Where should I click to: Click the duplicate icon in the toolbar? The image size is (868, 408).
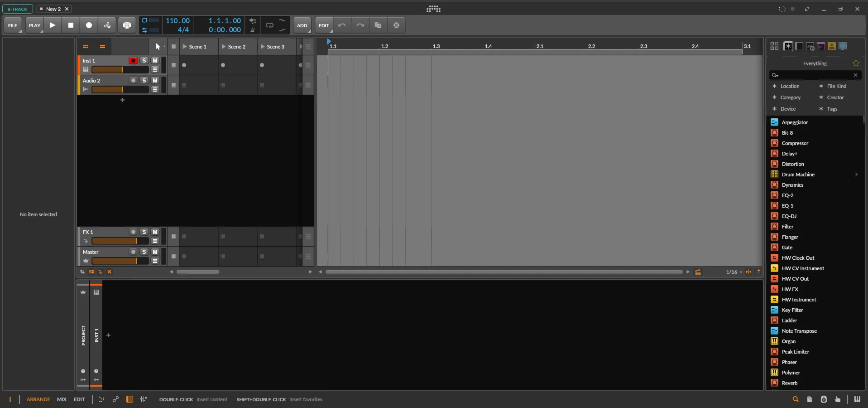click(x=378, y=25)
